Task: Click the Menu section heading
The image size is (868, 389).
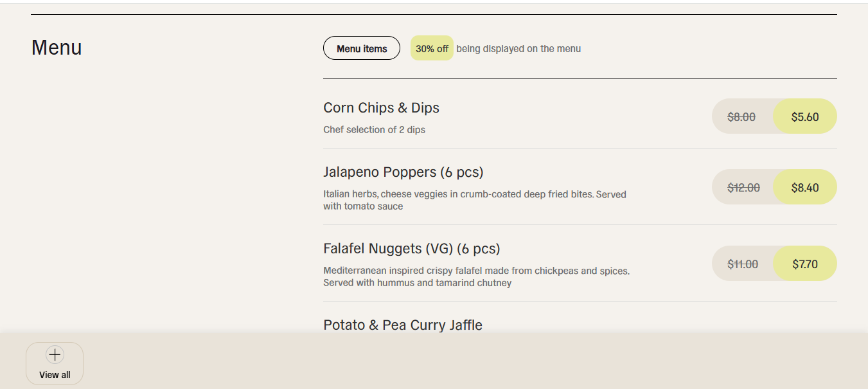Action: point(57,48)
